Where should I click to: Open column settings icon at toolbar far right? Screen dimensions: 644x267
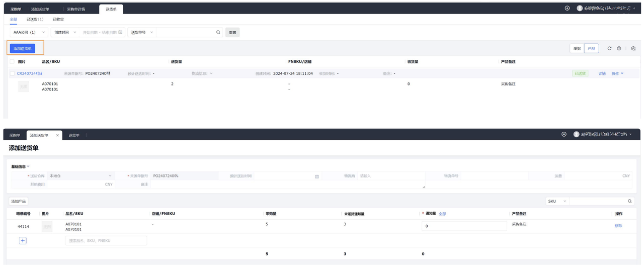coord(633,48)
